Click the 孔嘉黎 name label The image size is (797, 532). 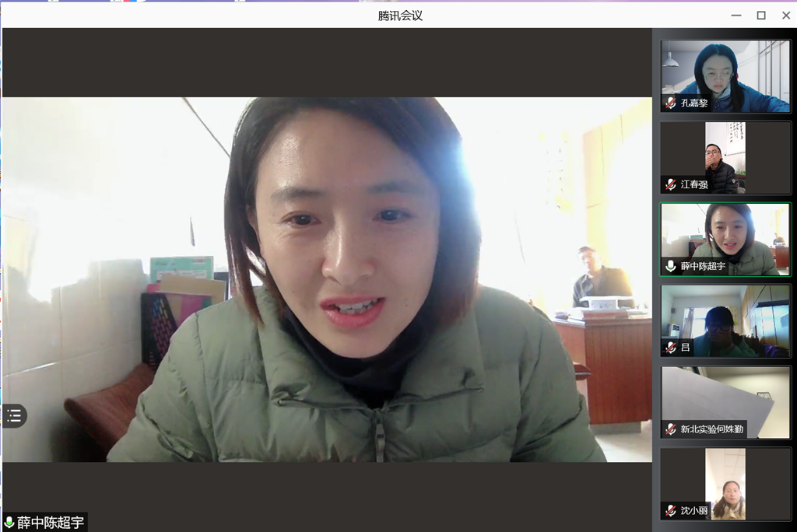(x=693, y=103)
